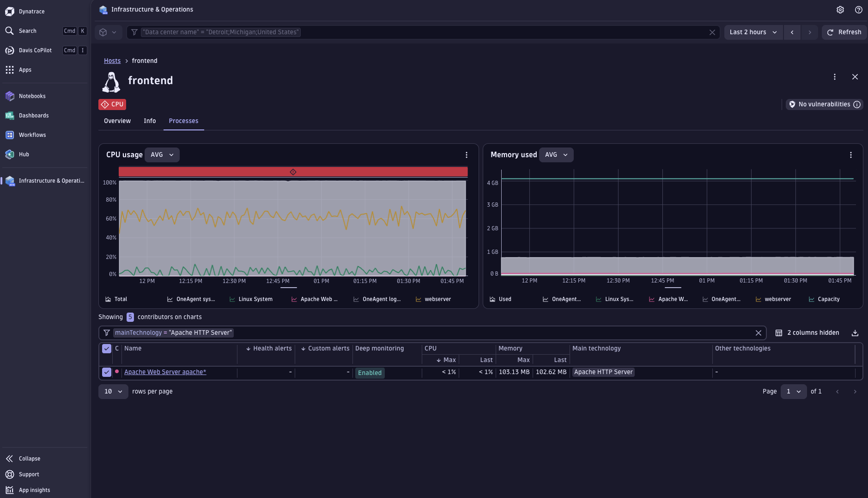The height and width of the screenshot is (498, 868).
Task: Toggle webserver series in CPU legend
Action: click(433, 299)
